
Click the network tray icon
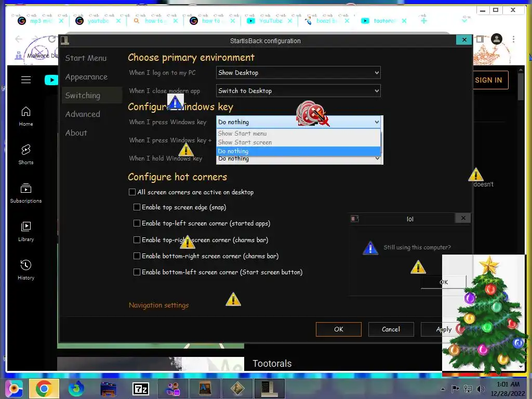[468, 389]
